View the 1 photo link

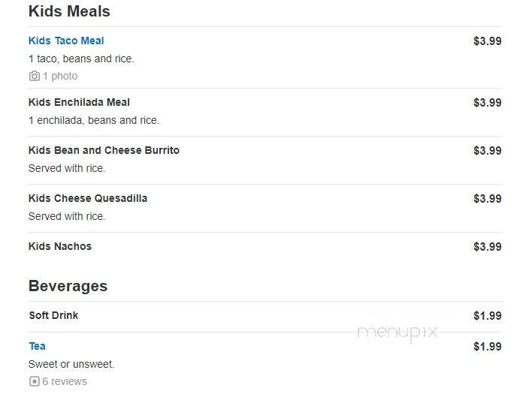click(60, 76)
